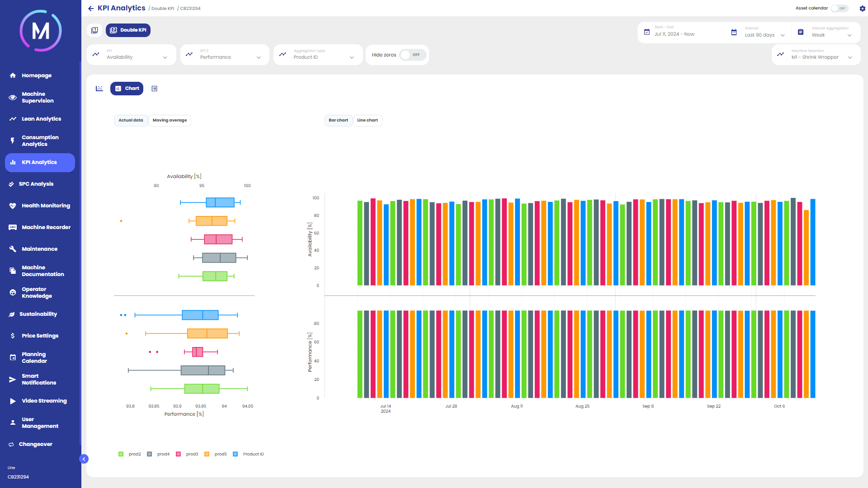Open settings gear icon at top right
The image size is (868, 488).
pyautogui.click(x=862, y=9)
